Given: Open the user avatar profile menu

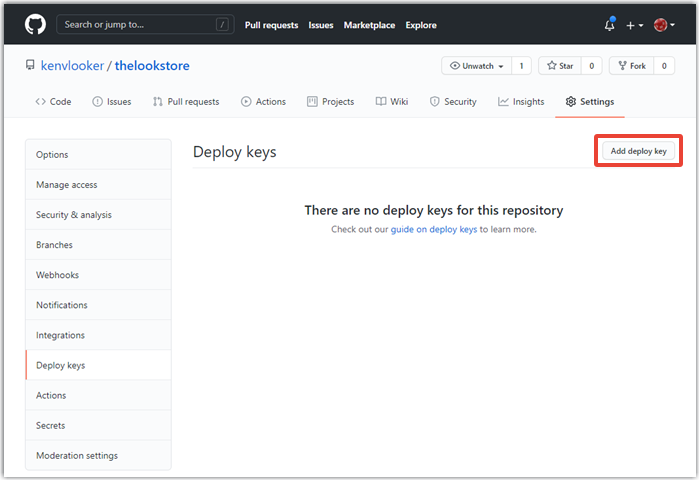Looking at the screenshot, I should pos(664,25).
